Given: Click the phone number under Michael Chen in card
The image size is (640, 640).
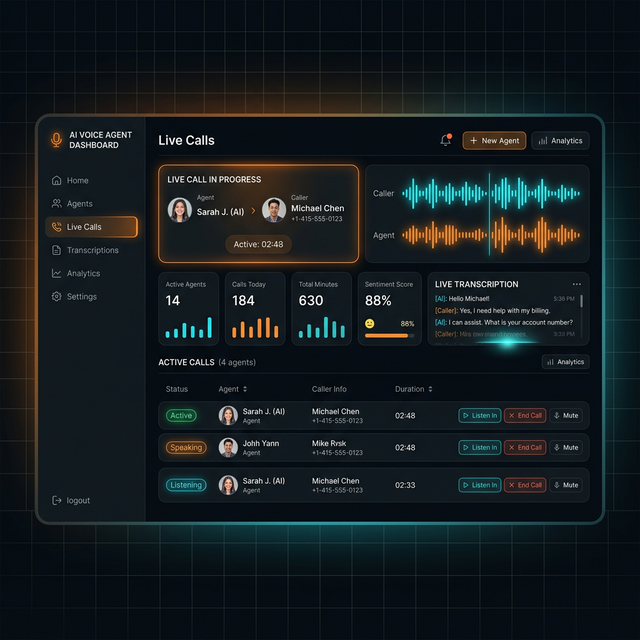Looking at the screenshot, I should [317, 219].
